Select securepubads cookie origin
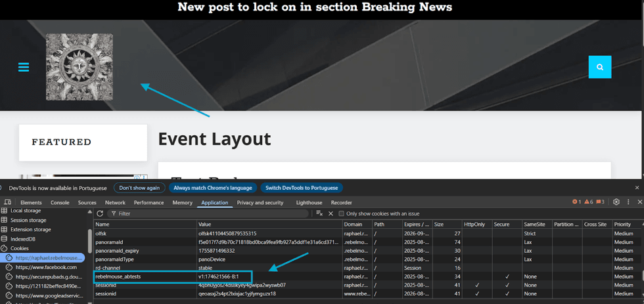The width and height of the screenshot is (644, 304). point(49,276)
